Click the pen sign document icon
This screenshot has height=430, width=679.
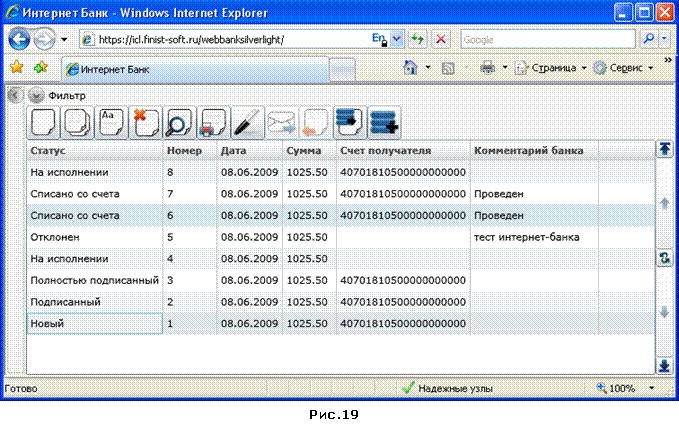click(x=248, y=123)
